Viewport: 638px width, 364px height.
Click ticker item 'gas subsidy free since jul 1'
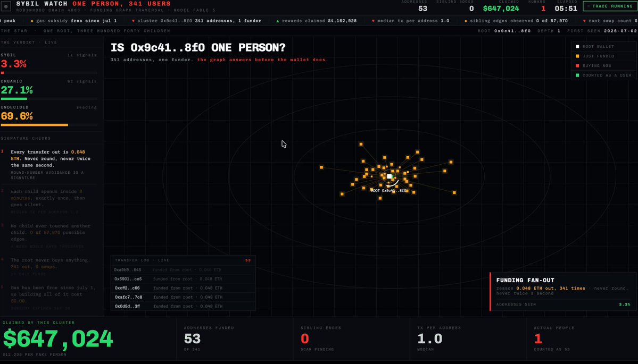point(73,21)
